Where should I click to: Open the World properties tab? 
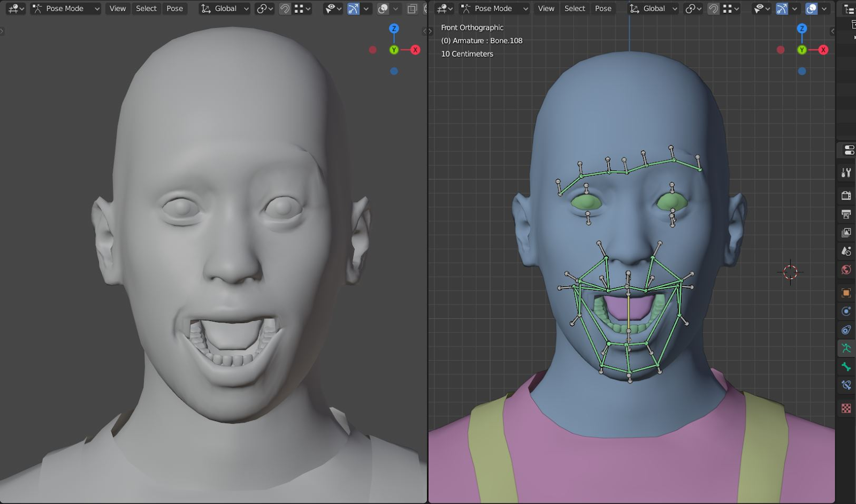(x=846, y=270)
